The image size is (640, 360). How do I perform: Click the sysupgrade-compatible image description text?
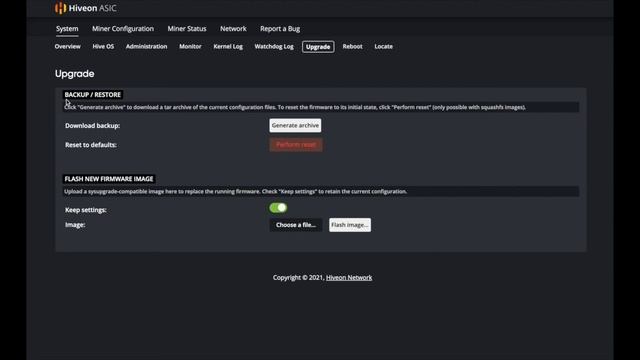236,191
